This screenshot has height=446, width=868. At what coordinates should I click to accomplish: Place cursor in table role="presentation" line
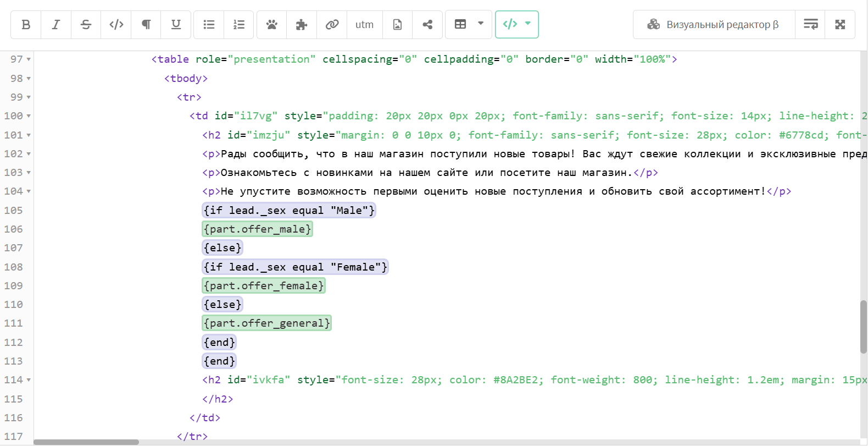point(414,59)
